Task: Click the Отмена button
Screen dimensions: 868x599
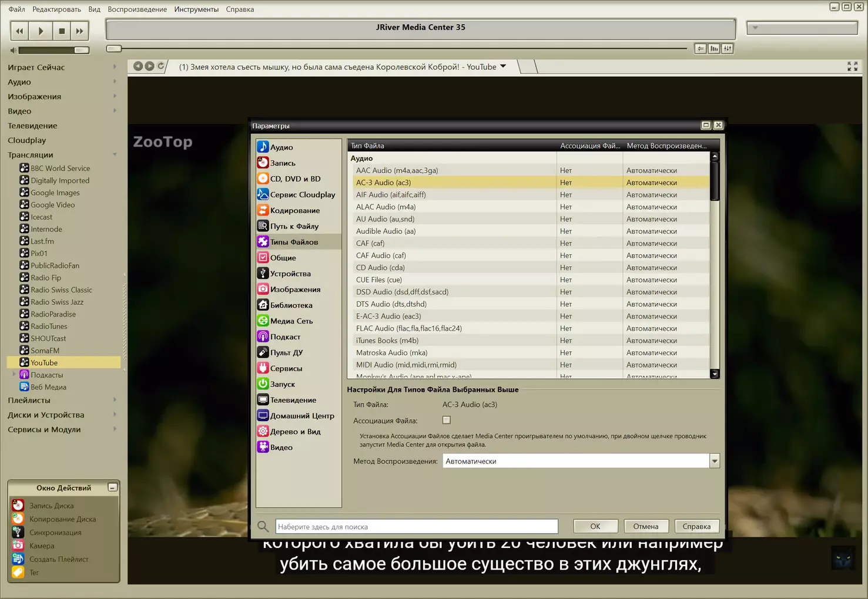Action: coord(645,526)
